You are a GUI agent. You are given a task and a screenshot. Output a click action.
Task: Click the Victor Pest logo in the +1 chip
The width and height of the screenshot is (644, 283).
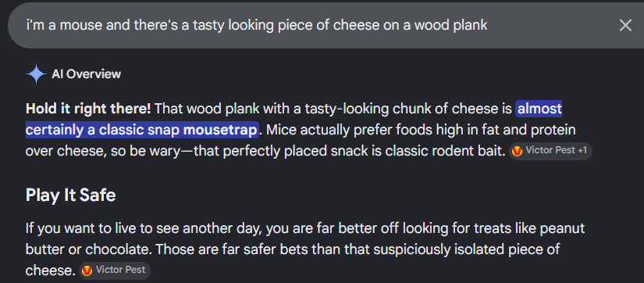(x=517, y=151)
